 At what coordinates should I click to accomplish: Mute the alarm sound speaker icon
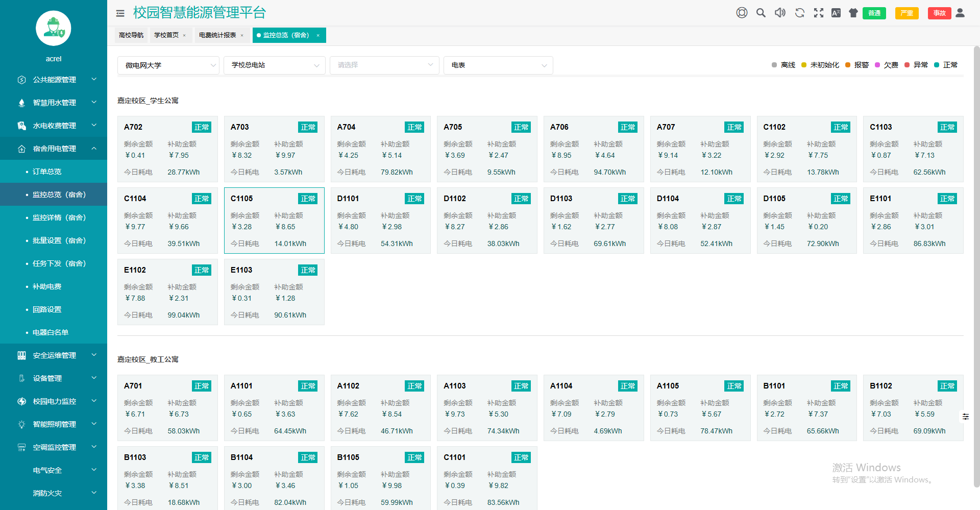pos(780,13)
